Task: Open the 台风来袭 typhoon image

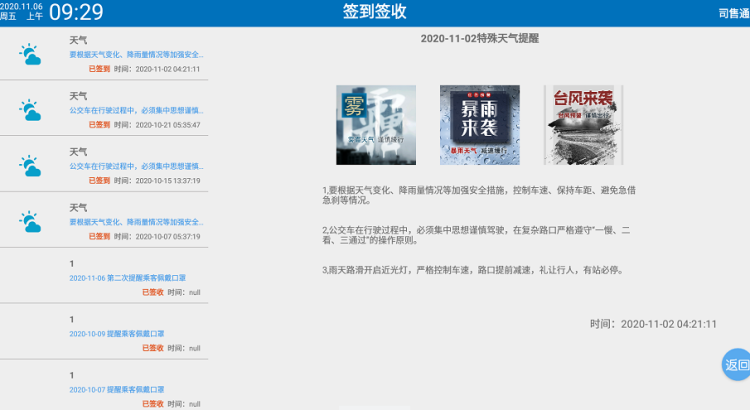Action: (583, 125)
